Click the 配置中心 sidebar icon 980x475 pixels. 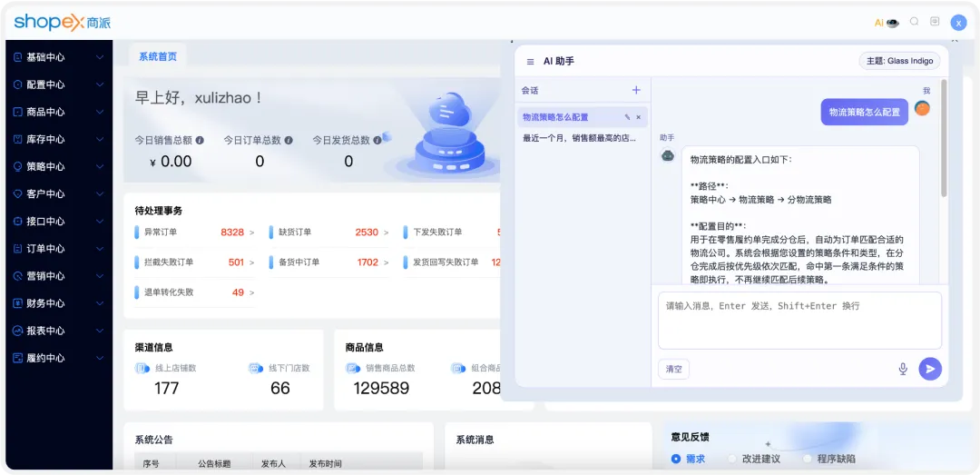(x=17, y=84)
